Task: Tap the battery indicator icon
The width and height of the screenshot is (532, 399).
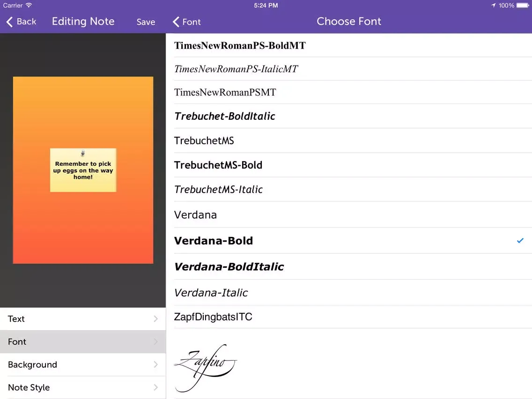Action: (x=523, y=5)
